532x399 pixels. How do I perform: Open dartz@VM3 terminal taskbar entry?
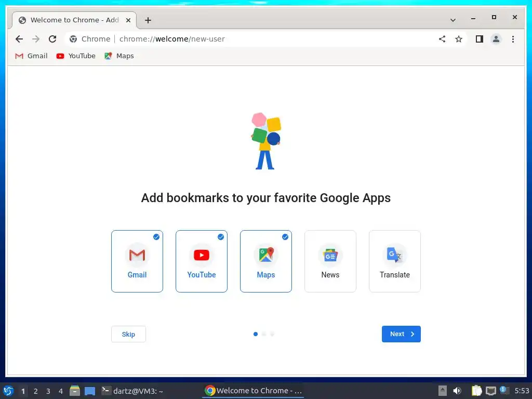(x=132, y=391)
